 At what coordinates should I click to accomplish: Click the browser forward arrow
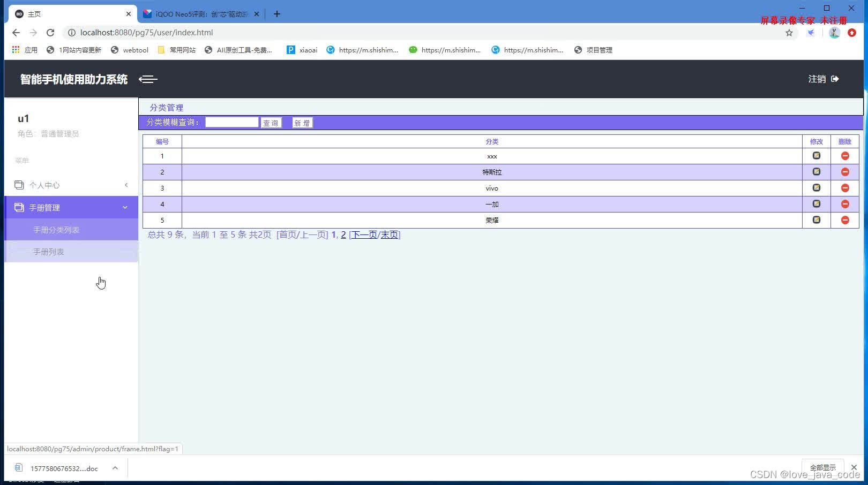pyautogui.click(x=33, y=33)
